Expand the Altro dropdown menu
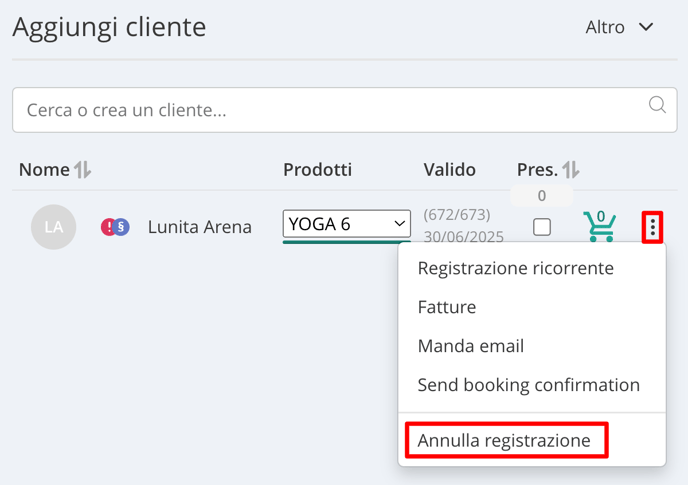Image resolution: width=688 pixels, height=485 pixels. click(619, 27)
